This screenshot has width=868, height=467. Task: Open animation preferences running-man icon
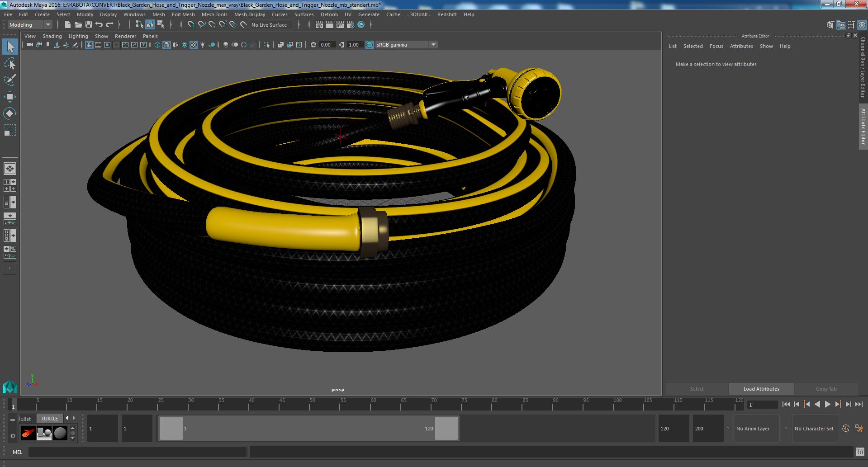[859, 429]
